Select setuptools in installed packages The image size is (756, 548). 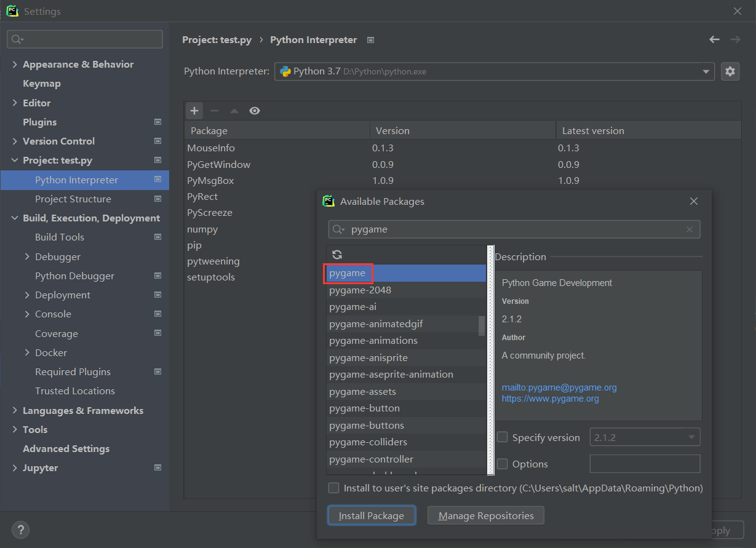(x=211, y=277)
